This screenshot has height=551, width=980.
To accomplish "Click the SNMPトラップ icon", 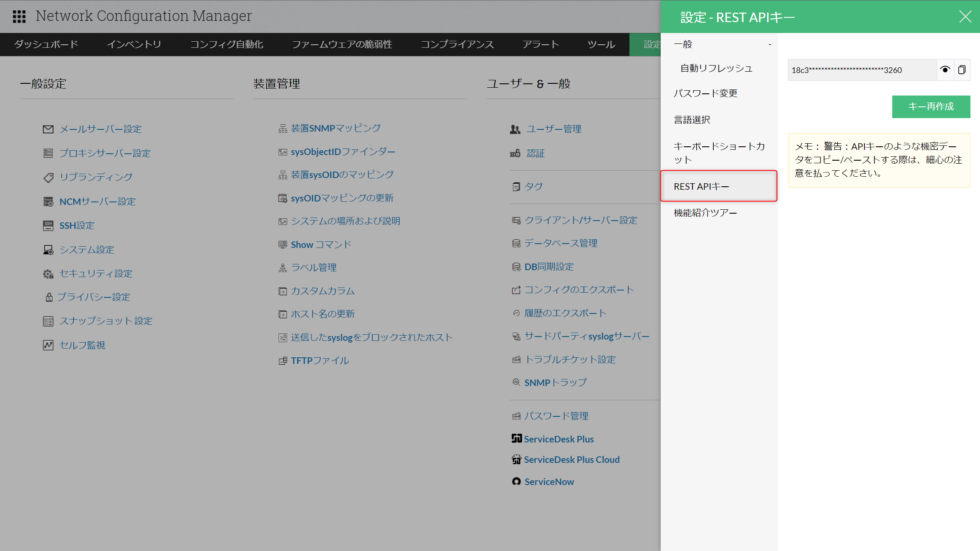I will coord(516,383).
